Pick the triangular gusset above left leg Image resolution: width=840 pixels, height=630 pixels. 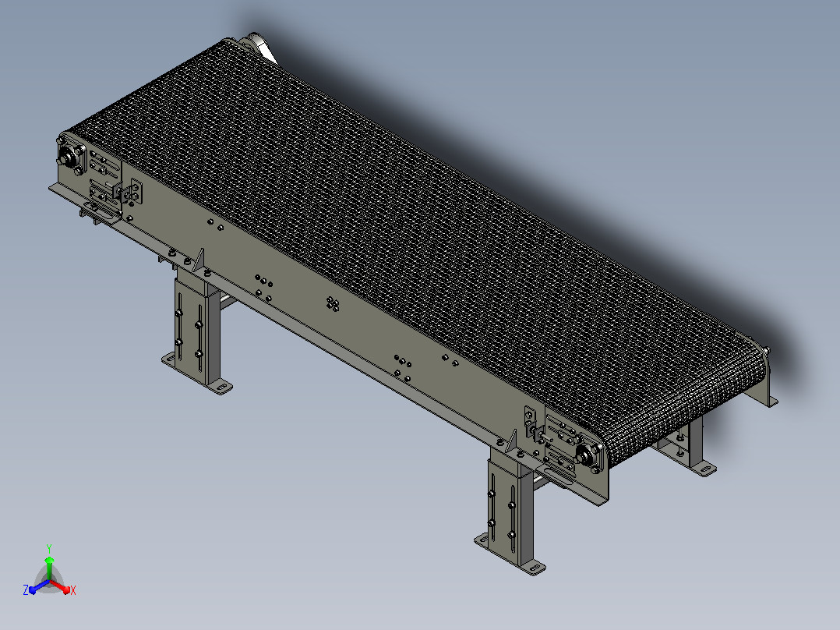(199, 260)
